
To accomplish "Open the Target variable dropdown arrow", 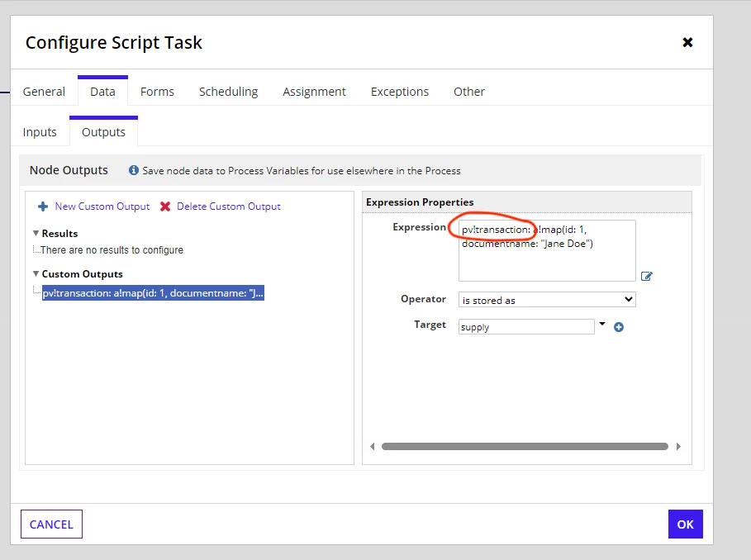I will (602, 324).
